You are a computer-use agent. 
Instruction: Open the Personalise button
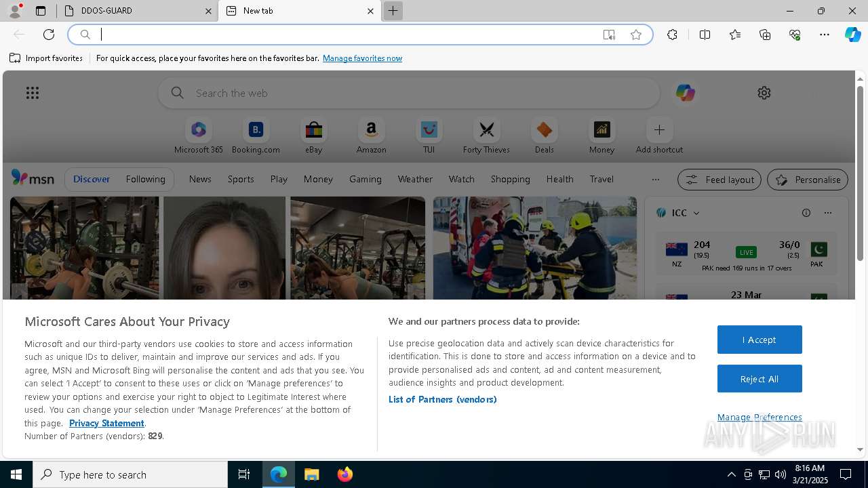point(808,180)
